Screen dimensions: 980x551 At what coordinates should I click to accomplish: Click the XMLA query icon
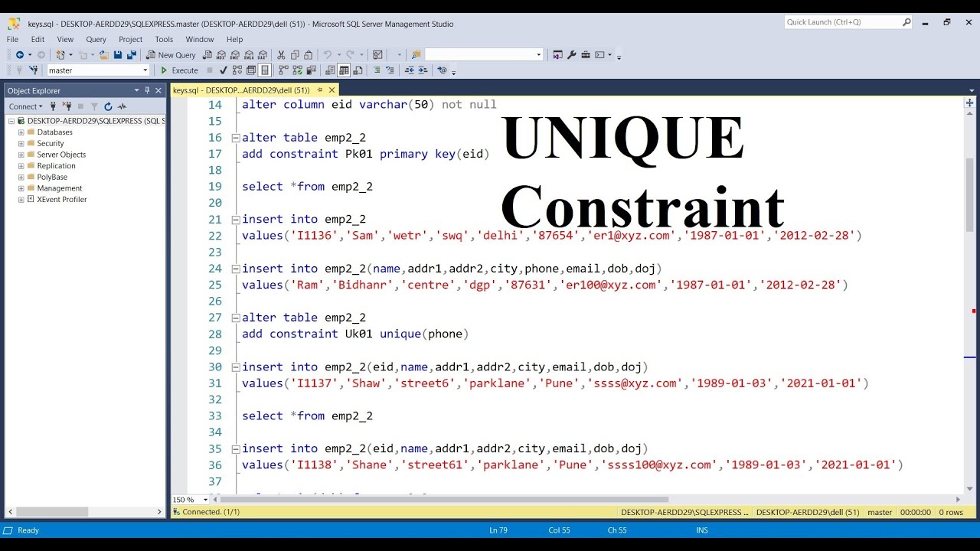(x=249, y=55)
